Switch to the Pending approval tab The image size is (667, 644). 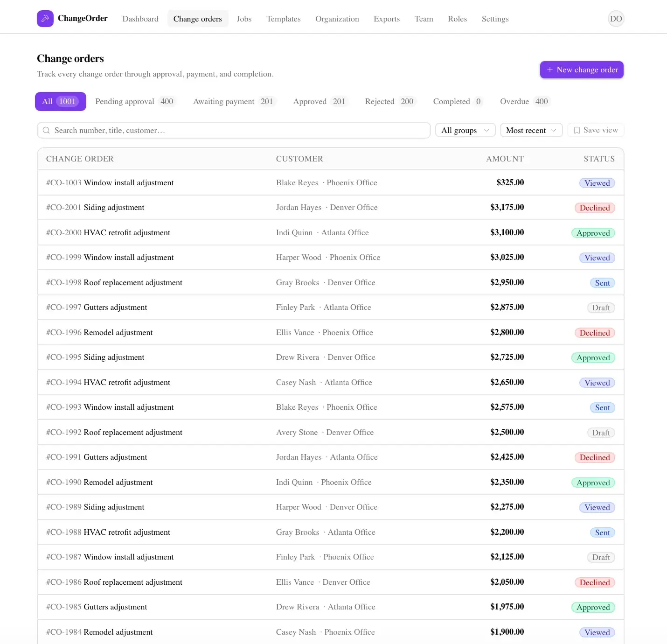click(x=135, y=101)
